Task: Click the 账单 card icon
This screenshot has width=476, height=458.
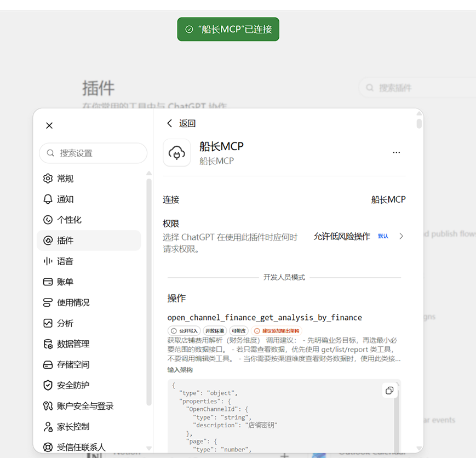Action: click(x=48, y=282)
